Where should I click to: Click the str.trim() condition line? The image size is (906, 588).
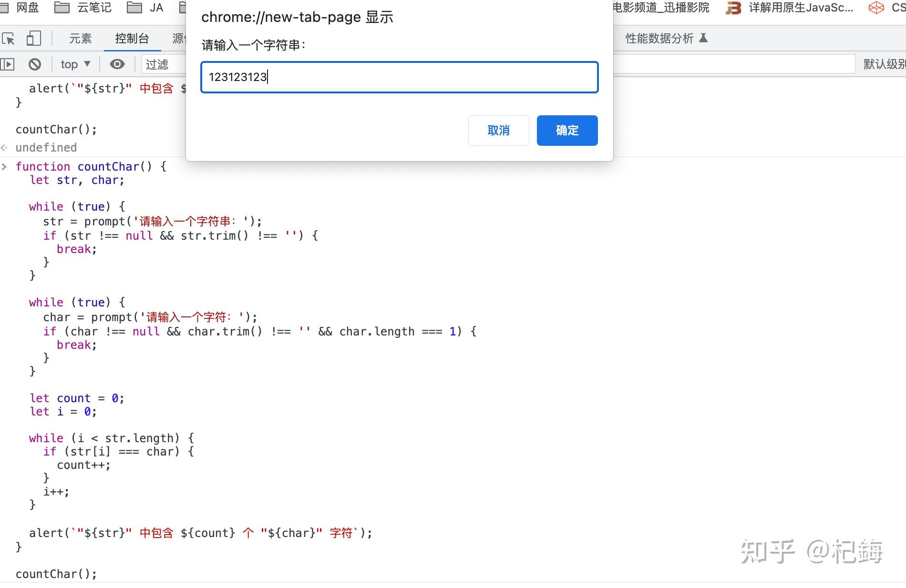coord(181,236)
